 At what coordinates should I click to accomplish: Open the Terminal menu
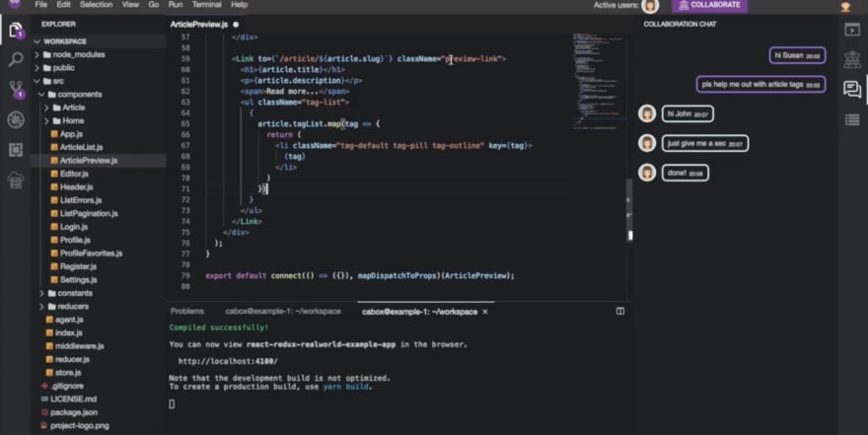pyautogui.click(x=206, y=4)
